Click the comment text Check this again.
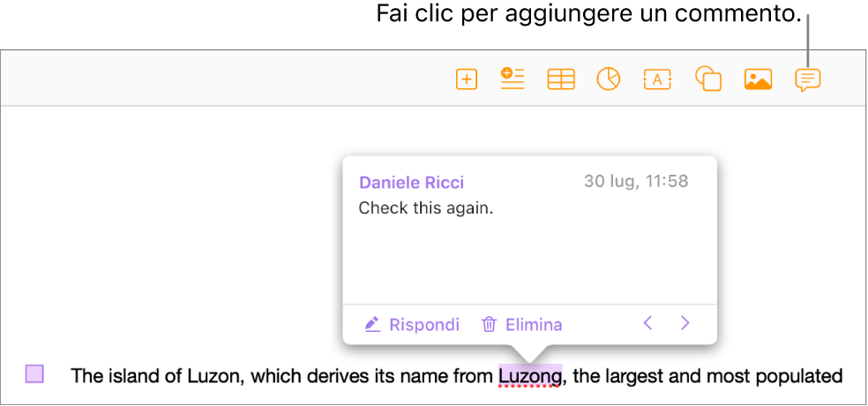 (426, 208)
